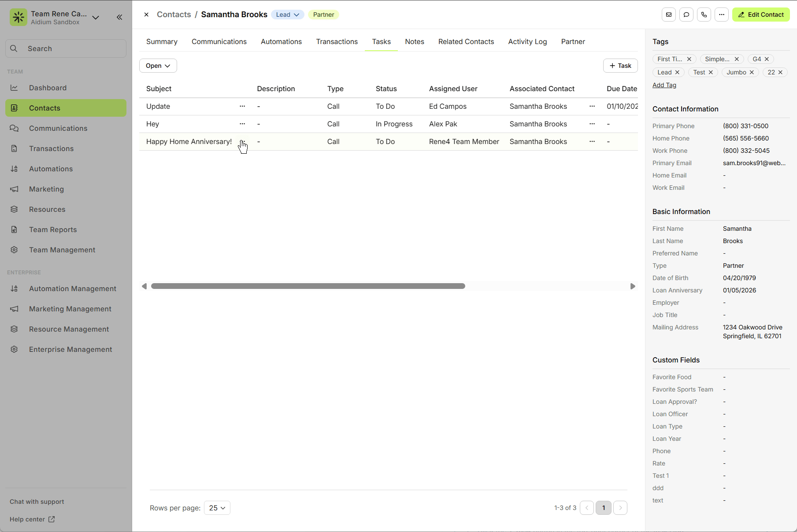Click the Edit Contact button

coord(760,15)
